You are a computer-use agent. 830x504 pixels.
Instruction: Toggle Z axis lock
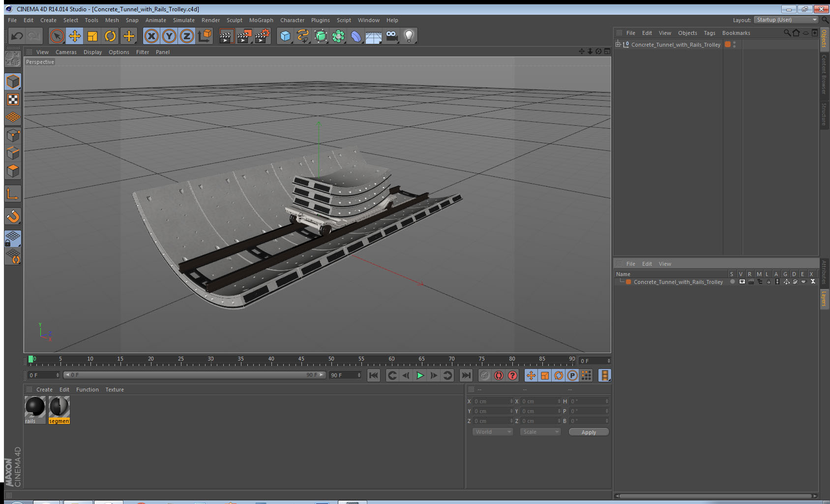(187, 36)
